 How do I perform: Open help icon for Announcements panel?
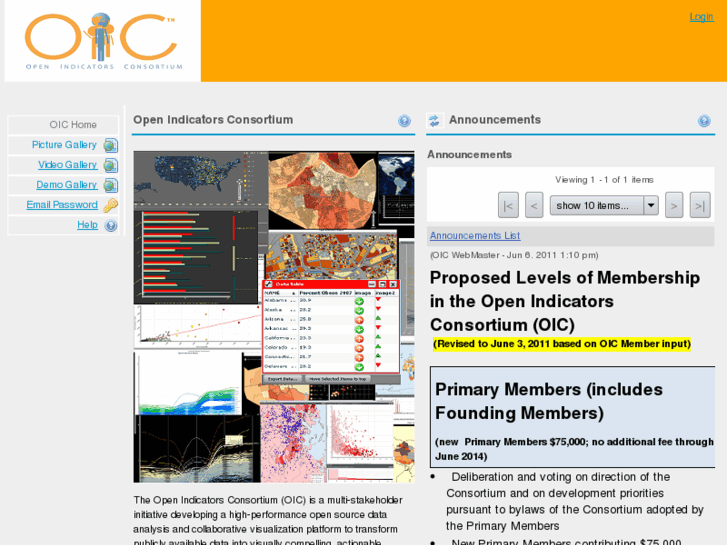704,121
